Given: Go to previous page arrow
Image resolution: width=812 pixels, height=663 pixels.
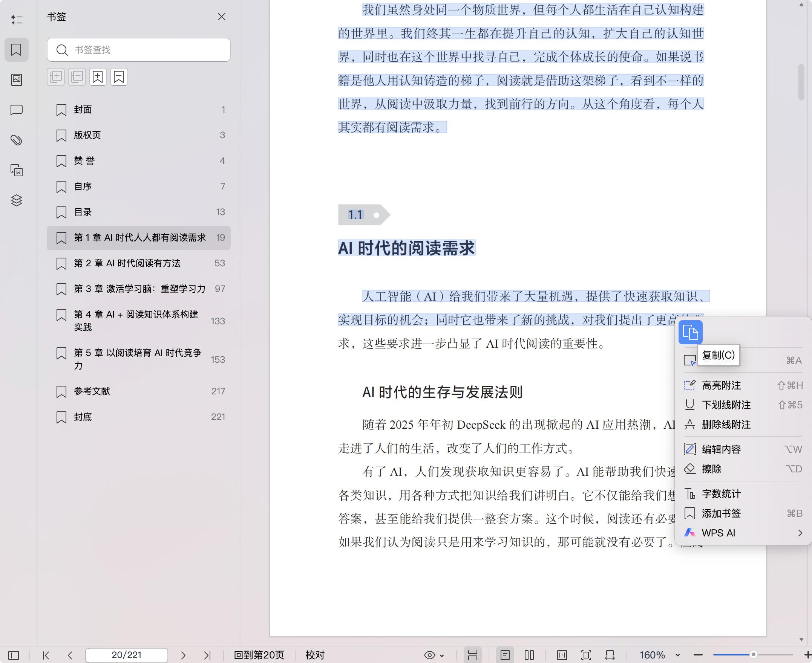Looking at the screenshot, I should (70, 655).
